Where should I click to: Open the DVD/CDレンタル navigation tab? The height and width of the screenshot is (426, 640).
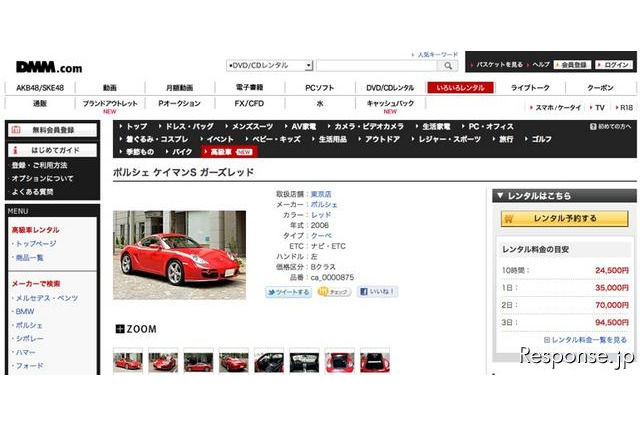click(x=390, y=88)
